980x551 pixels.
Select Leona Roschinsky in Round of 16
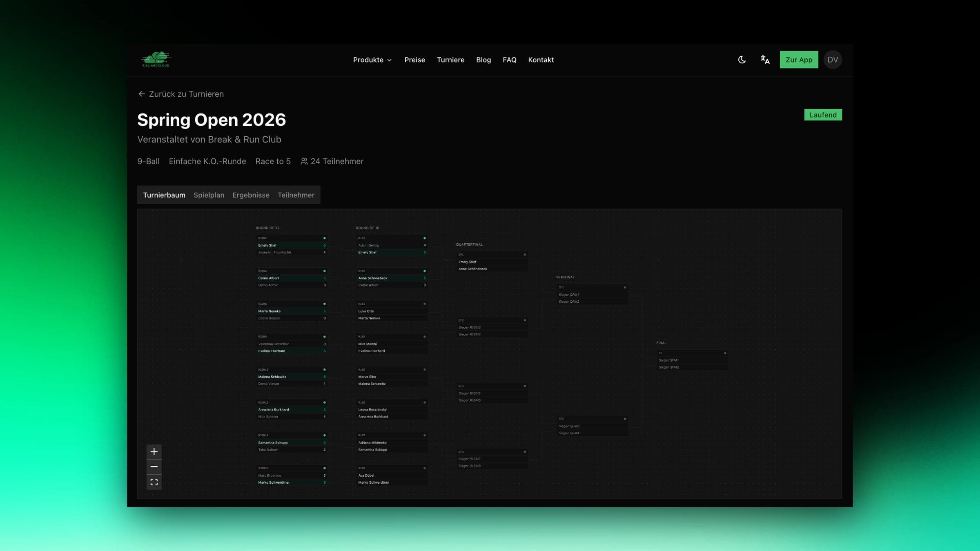click(x=392, y=409)
